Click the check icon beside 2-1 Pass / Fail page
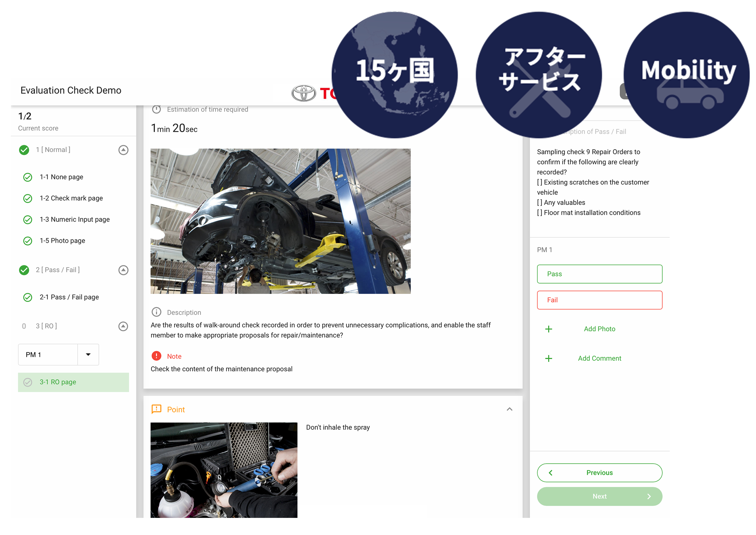This screenshot has width=756, height=535. pyautogui.click(x=28, y=298)
